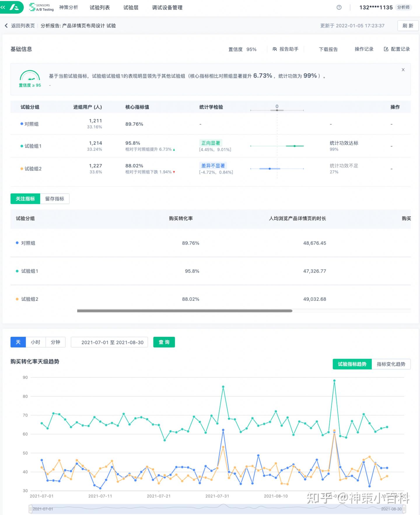Click the chart range slider left handle
Viewport: 420px width, 515px height.
(30, 509)
